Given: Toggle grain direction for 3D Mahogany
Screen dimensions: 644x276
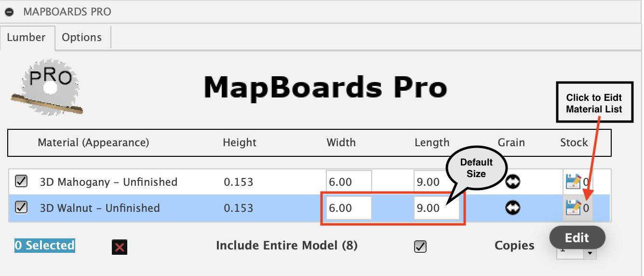Looking at the screenshot, I should 512,182.
